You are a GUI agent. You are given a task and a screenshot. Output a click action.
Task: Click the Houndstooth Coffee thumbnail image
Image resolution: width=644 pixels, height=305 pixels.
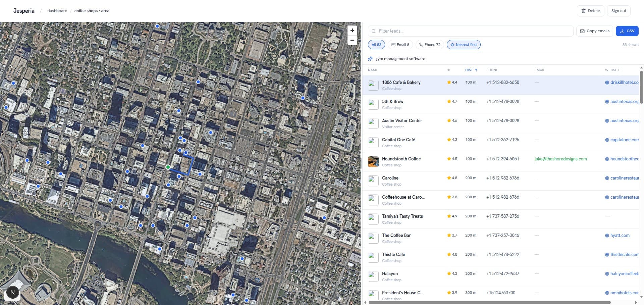pyautogui.click(x=373, y=162)
